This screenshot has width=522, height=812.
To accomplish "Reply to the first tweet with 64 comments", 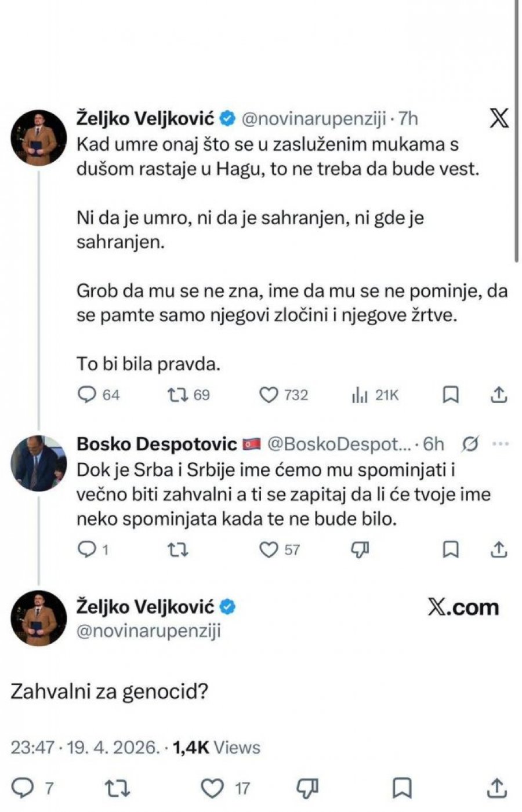I will [x=86, y=395].
